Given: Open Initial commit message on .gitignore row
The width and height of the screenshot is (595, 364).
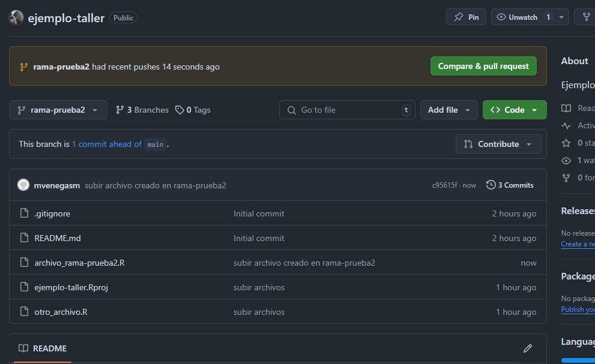Looking at the screenshot, I should pyautogui.click(x=259, y=213).
